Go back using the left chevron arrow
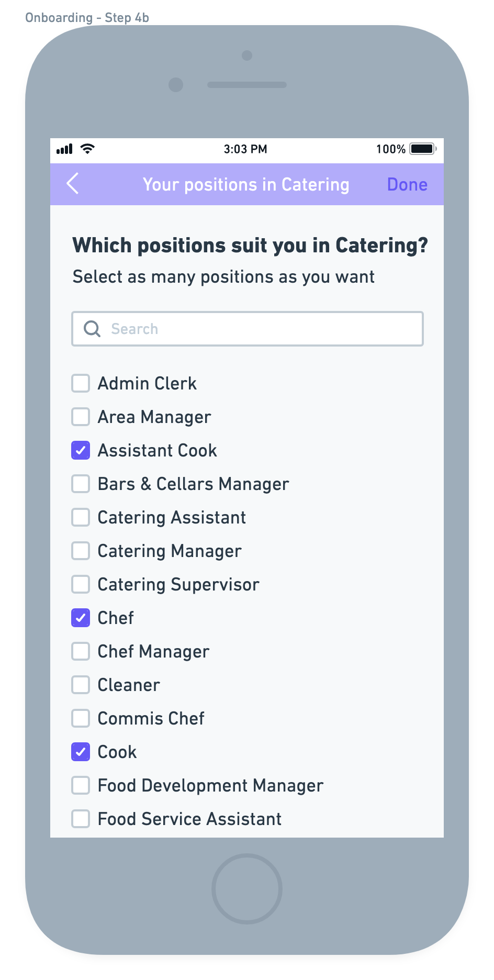Image resolution: width=494 pixels, height=980 pixels. [x=73, y=184]
